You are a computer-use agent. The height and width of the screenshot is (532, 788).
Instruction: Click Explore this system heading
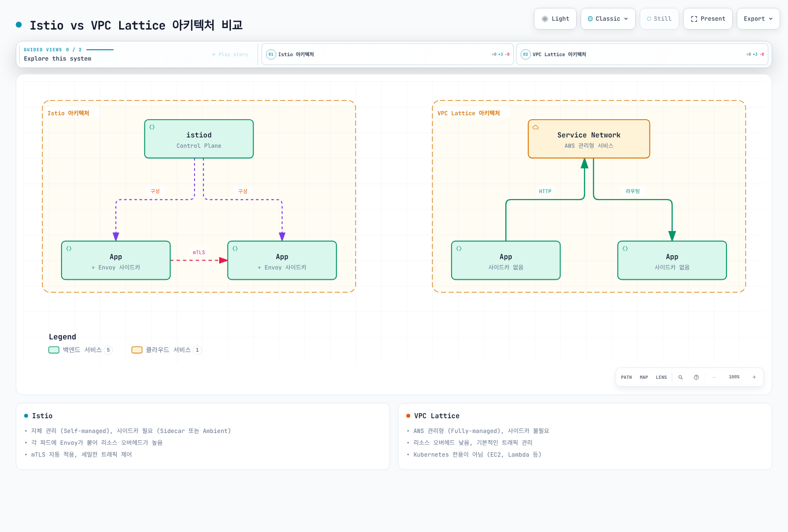pos(58,59)
